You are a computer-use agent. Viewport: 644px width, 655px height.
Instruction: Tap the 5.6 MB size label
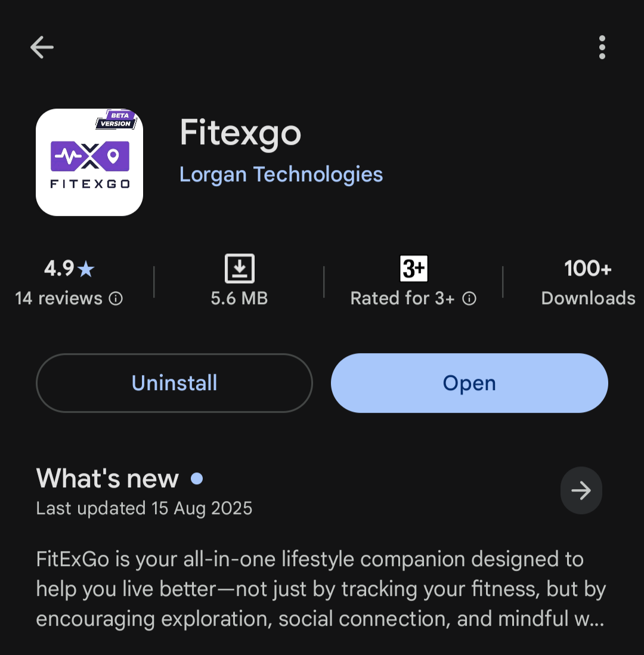point(239,298)
